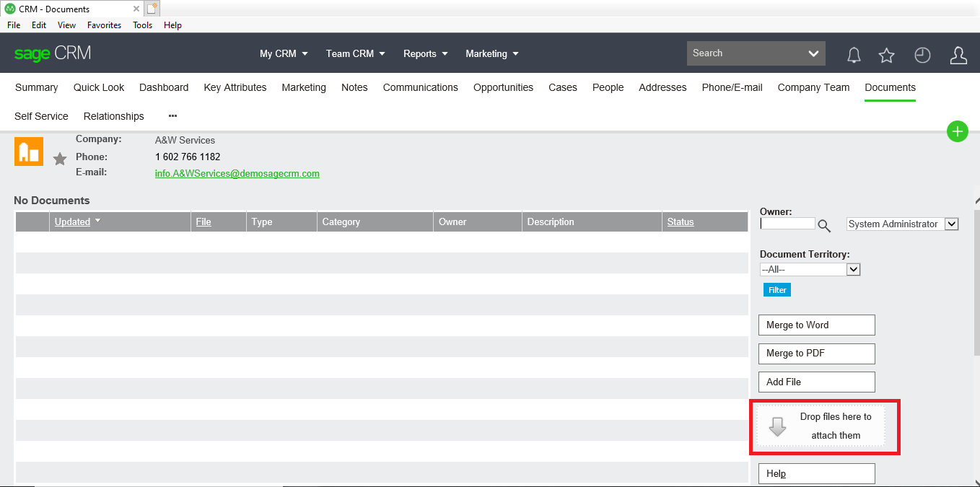Switch to the People tab
The height and width of the screenshot is (487, 980).
click(608, 87)
